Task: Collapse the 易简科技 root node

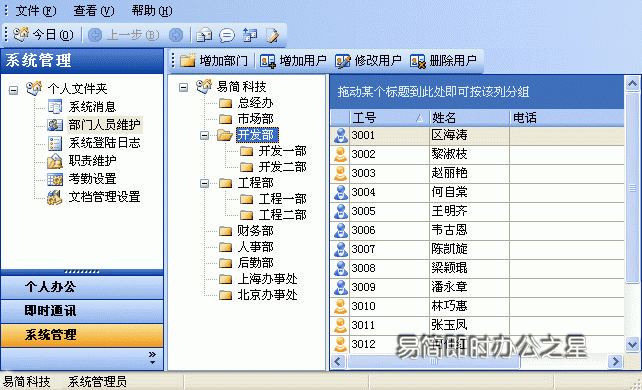Action: point(183,87)
